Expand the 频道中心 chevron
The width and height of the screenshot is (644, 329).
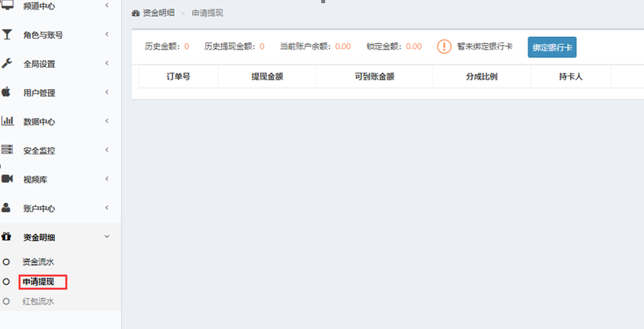point(107,6)
